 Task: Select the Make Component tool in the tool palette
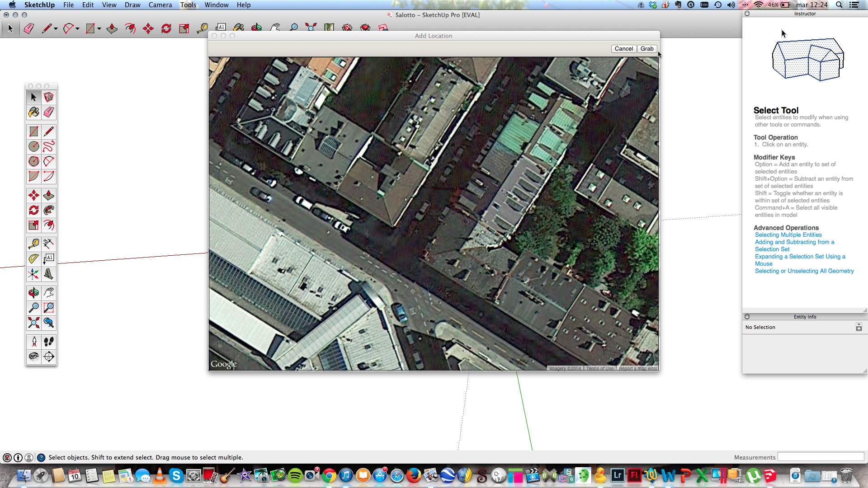(x=49, y=97)
